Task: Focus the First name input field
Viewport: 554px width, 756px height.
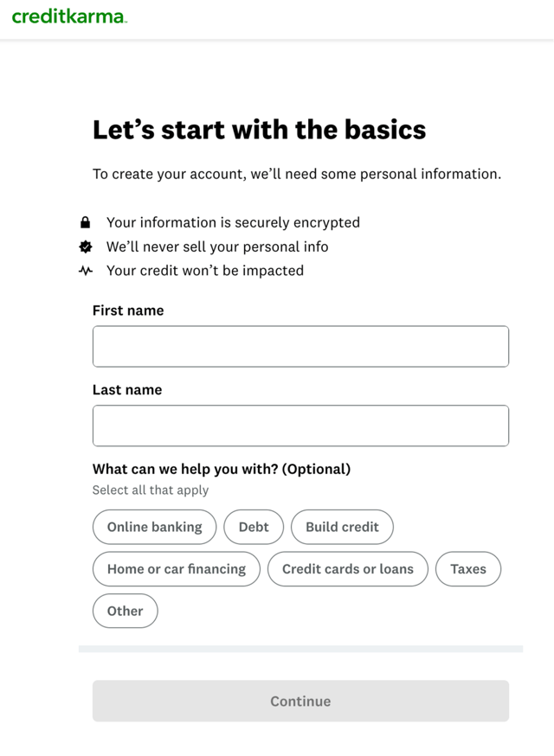Action: pos(300,346)
